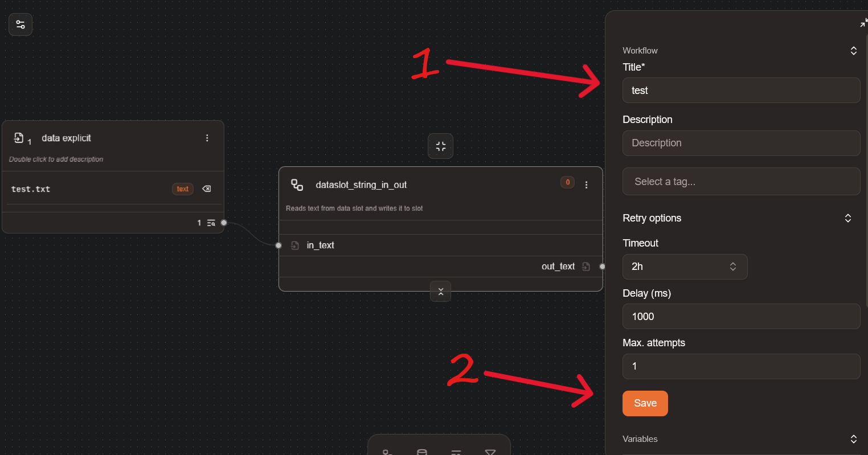
Task: Expand the Variables section
Action: pyautogui.click(x=853, y=439)
